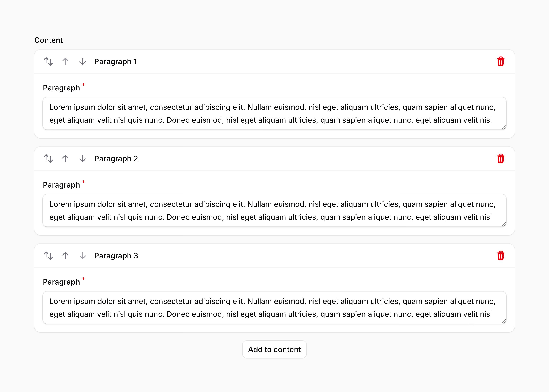Delete Paragraph 1 with its trash icon
Image resolution: width=549 pixels, height=392 pixels.
(x=501, y=61)
